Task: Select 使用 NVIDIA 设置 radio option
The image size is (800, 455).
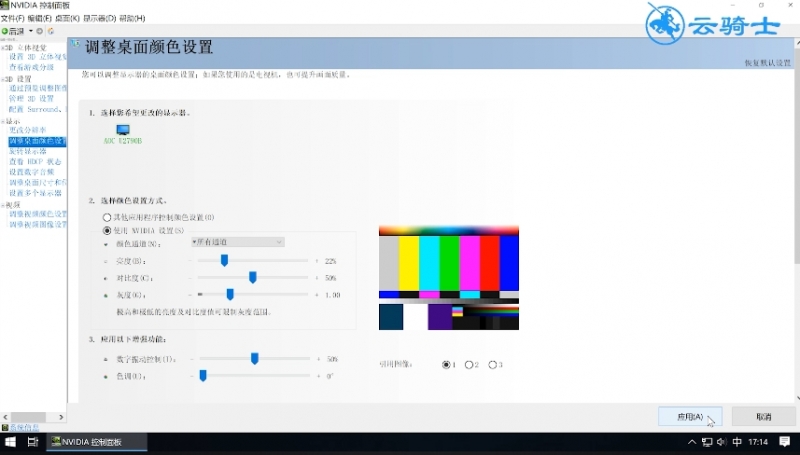Action: 107,231
